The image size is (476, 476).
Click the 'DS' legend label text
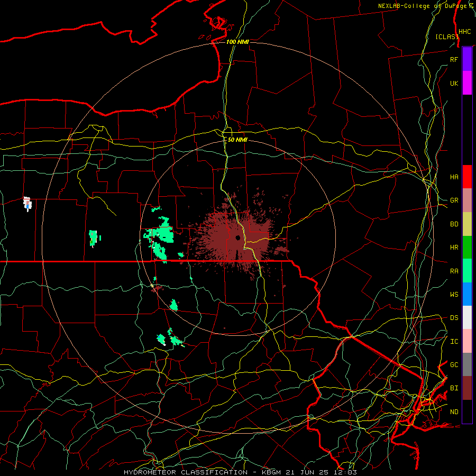tap(454, 318)
